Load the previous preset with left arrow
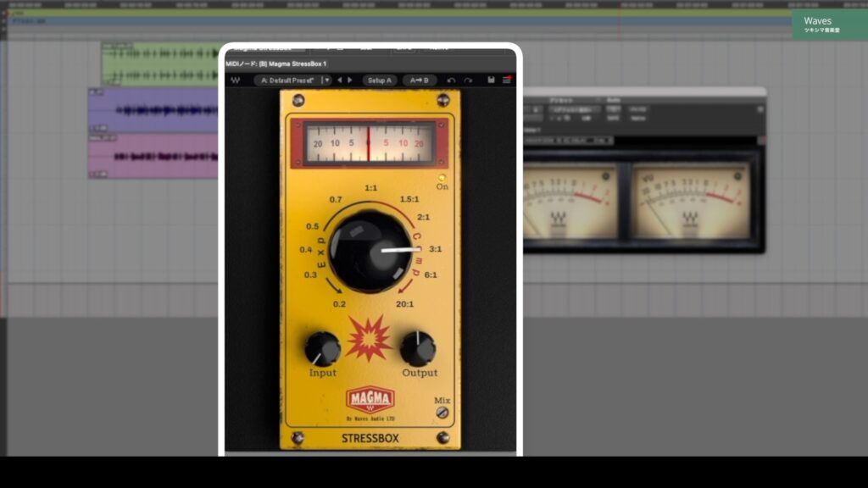Viewport: 868px width, 488px height. point(340,80)
